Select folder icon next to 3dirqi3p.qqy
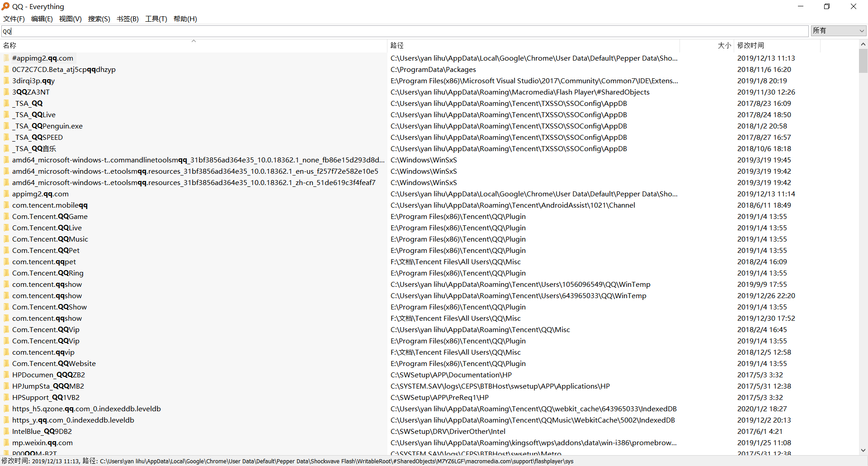868x466 pixels. point(6,81)
